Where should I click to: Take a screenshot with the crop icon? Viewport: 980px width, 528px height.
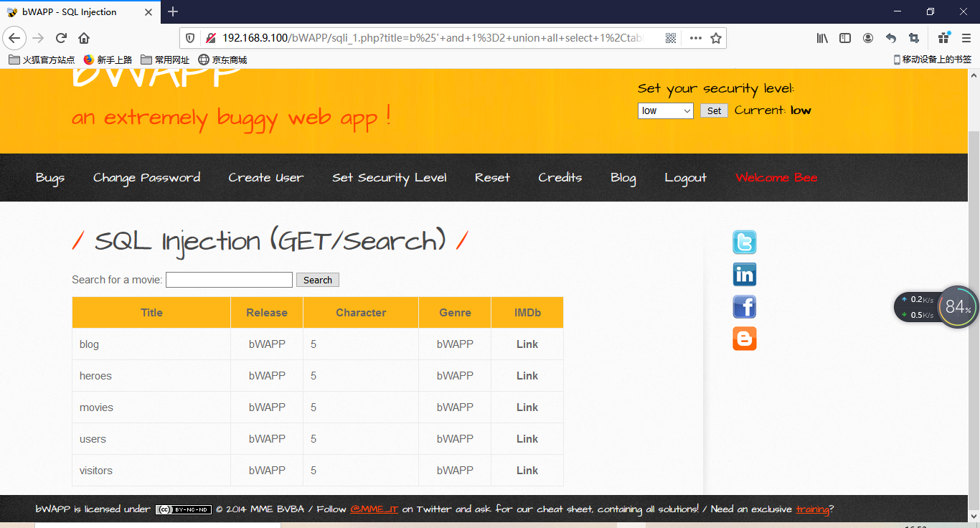(x=913, y=38)
